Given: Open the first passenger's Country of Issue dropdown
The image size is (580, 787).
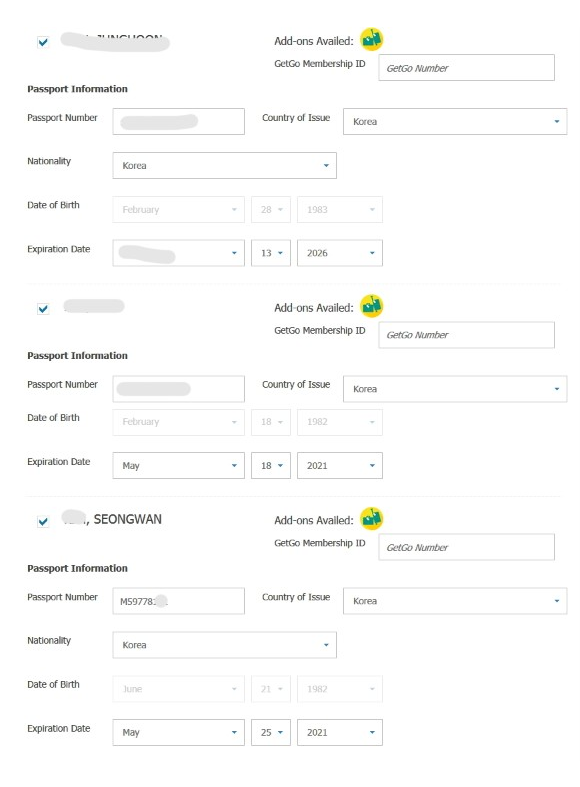Looking at the screenshot, I should (455, 121).
